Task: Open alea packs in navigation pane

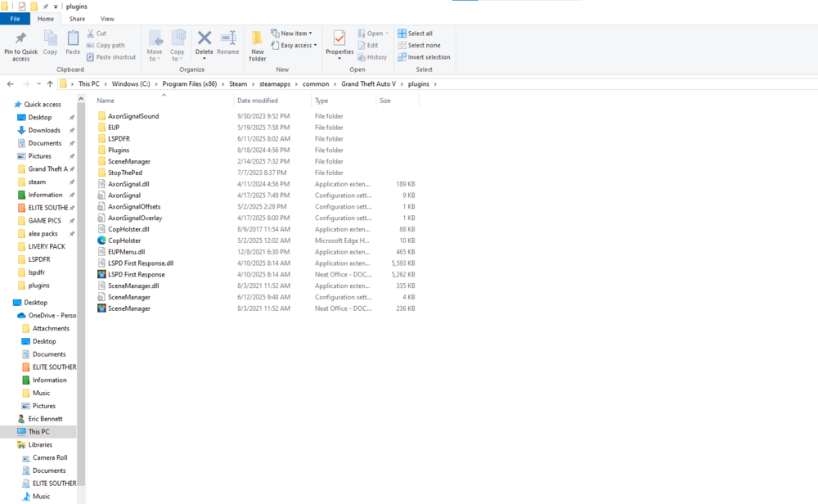Action: pyautogui.click(x=43, y=234)
